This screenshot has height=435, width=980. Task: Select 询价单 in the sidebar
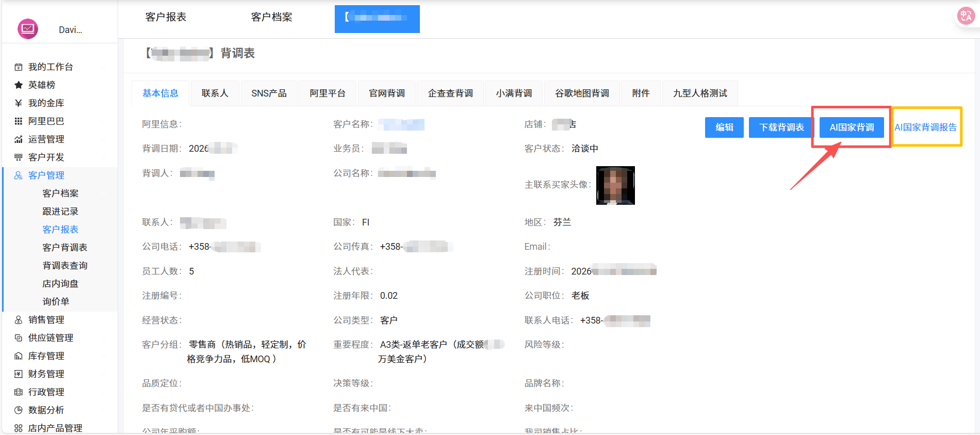(x=56, y=302)
